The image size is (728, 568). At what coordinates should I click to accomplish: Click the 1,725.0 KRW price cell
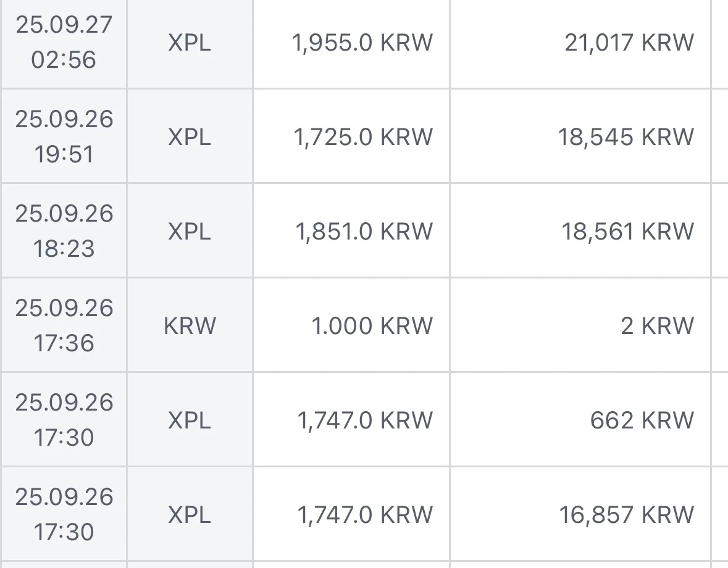[363, 136]
